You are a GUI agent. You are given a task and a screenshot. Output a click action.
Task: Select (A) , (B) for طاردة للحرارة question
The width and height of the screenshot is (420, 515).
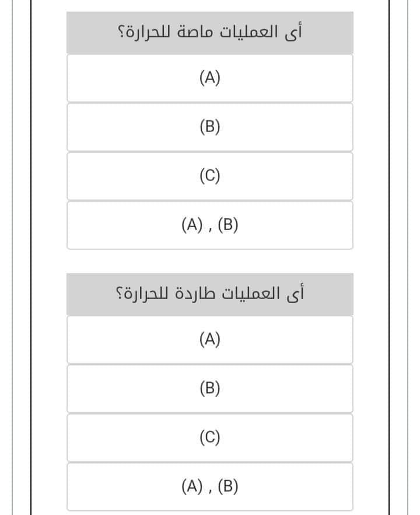pyautogui.click(x=209, y=486)
